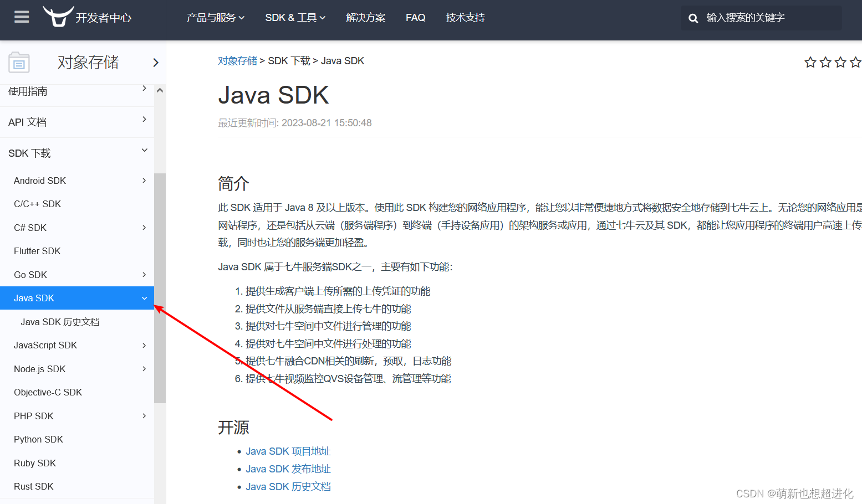
Task: Select Objective-C SDK in sidebar
Action: [x=48, y=393]
